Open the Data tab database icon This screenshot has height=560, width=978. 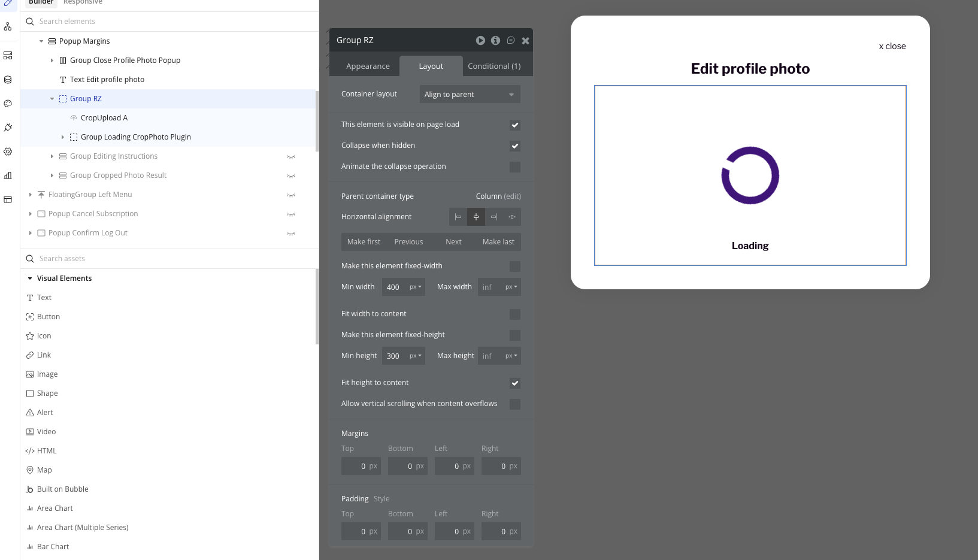[8, 80]
